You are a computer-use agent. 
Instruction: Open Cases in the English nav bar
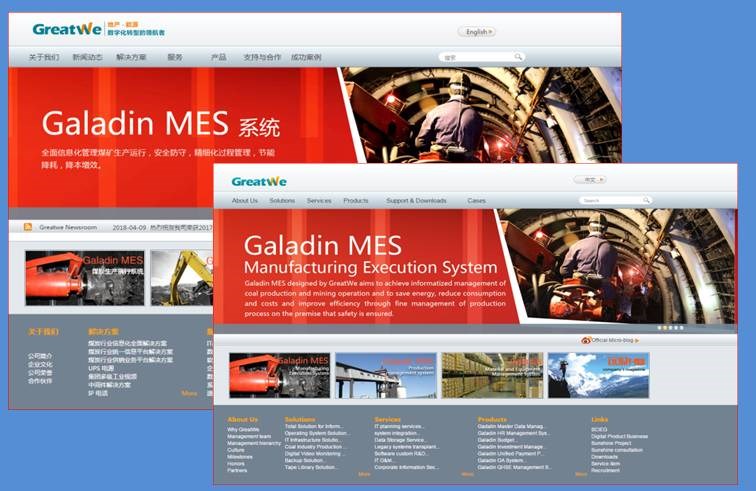476,201
